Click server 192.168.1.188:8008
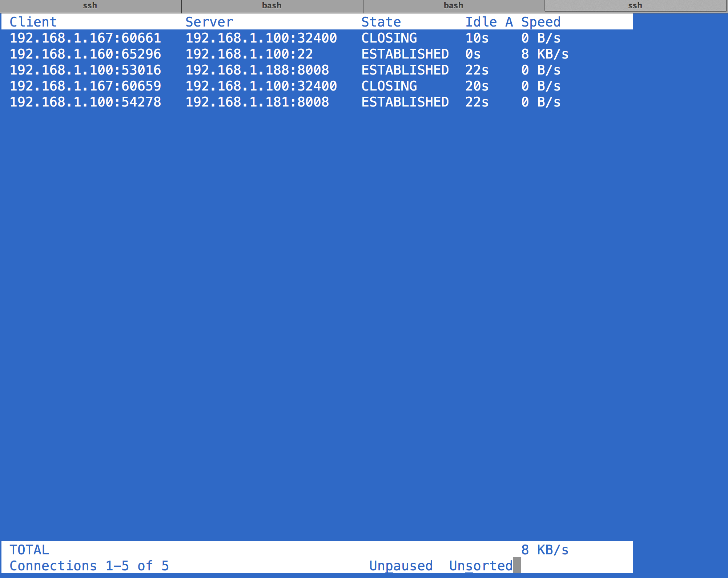Image resolution: width=728 pixels, height=578 pixels. tap(257, 70)
